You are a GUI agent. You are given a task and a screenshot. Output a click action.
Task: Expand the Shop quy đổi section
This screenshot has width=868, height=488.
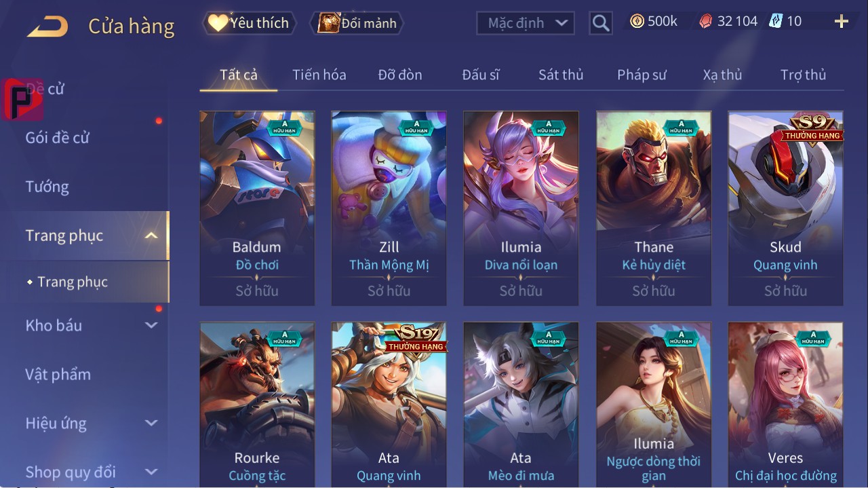[151, 472]
